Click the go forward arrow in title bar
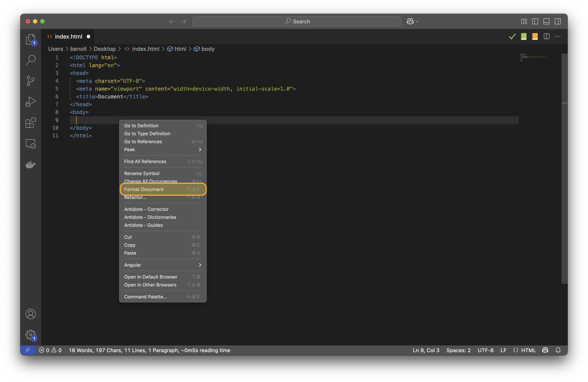Screen dimensions: 588x382 pos(183,22)
